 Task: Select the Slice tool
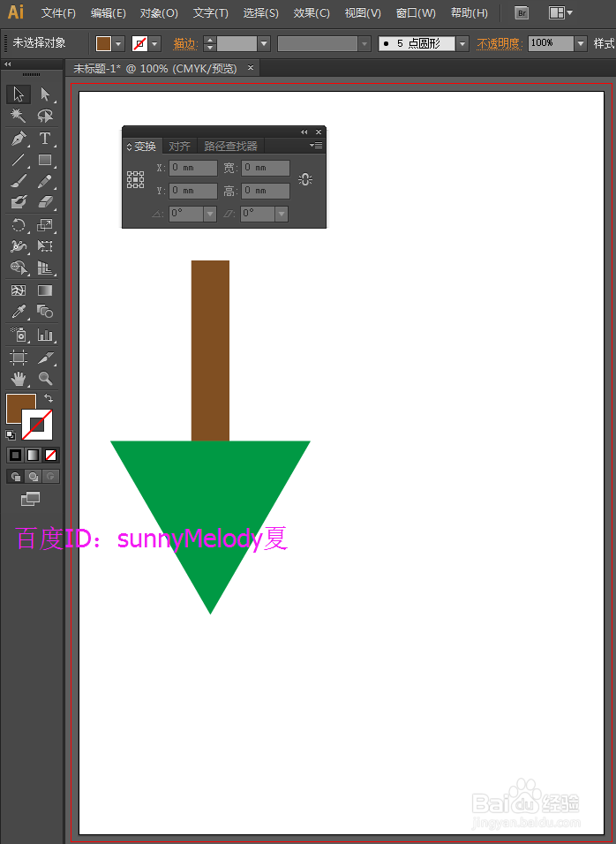tap(45, 358)
